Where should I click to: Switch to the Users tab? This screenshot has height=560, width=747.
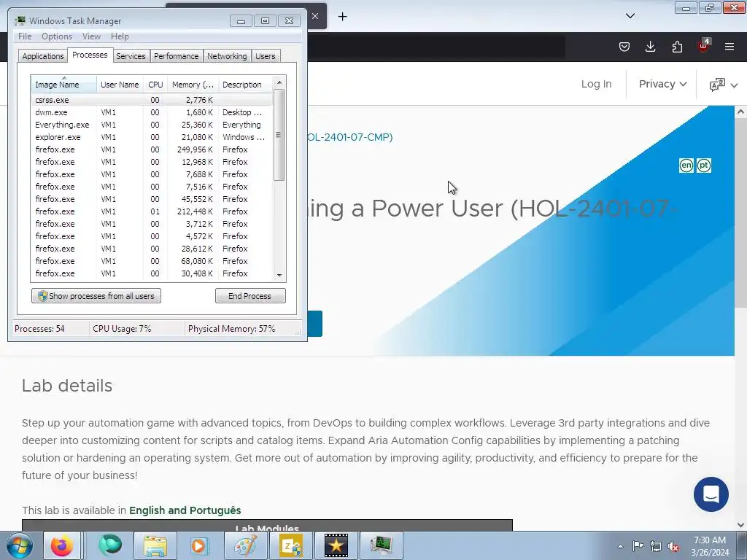pos(266,55)
